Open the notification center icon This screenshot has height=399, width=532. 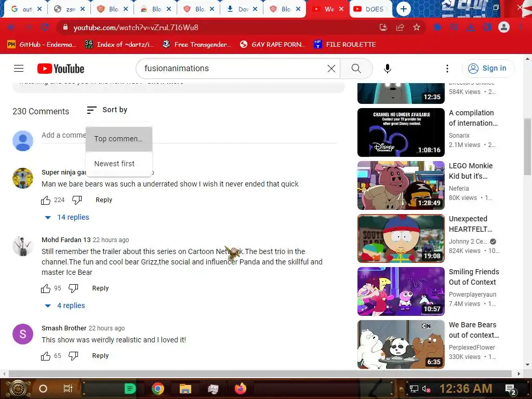tap(511, 390)
